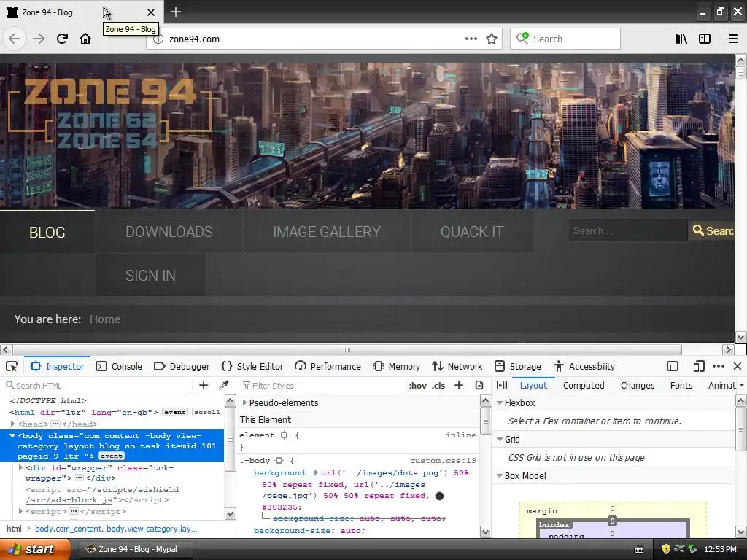Toggle print media simulation icon
This screenshot has width=747, height=560.
(x=479, y=385)
